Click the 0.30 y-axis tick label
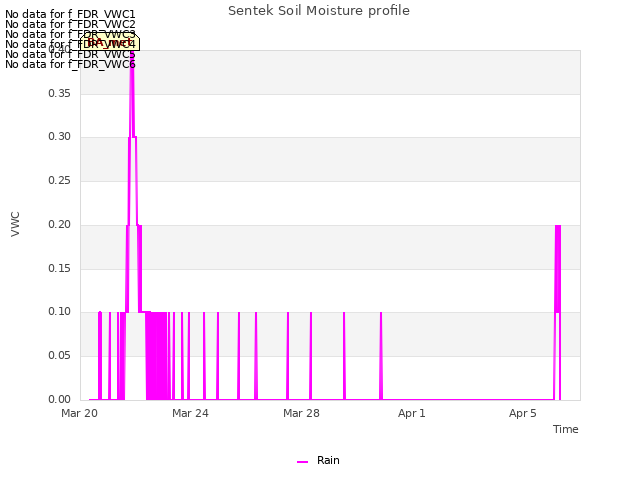 pyautogui.click(x=60, y=136)
